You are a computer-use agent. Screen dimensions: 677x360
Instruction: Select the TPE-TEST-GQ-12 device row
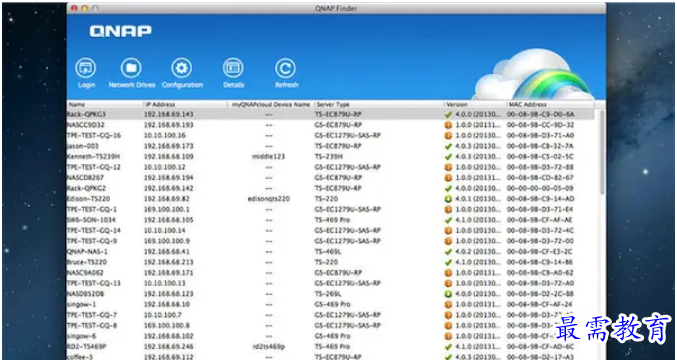point(331,167)
